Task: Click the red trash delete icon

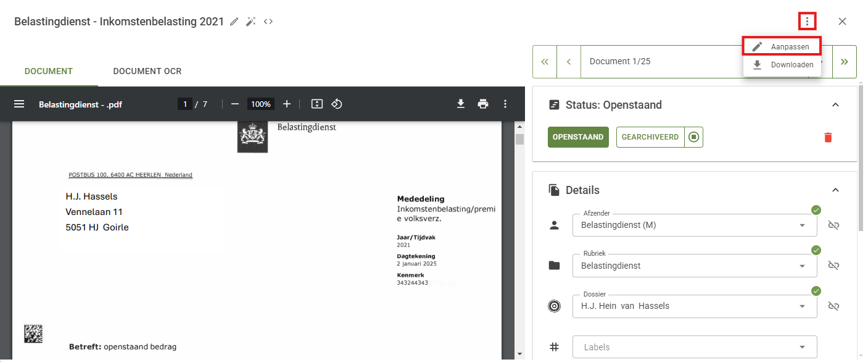Action: point(828,137)
